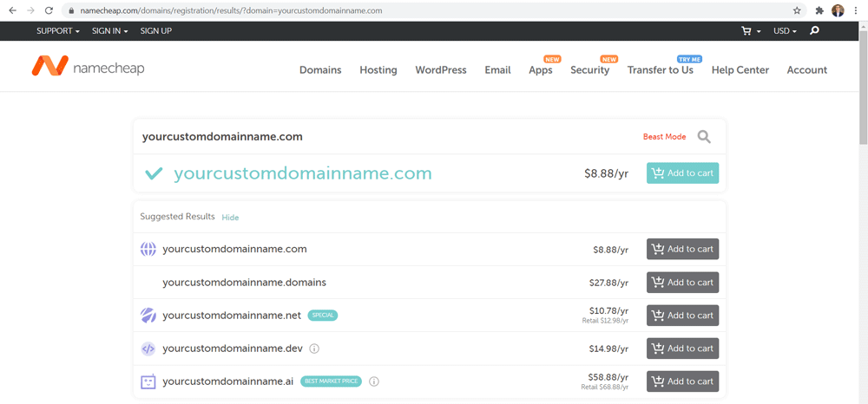Open the Hosting menu
The width and height of the screenshot is (868, 404).
pyautogui.click(x=378, y=70)
